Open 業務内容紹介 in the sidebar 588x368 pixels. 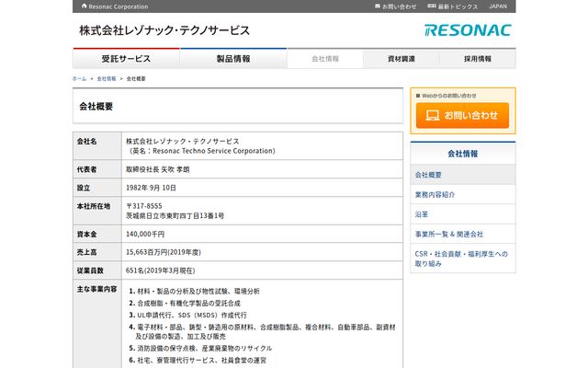click(x=463, y=194)
